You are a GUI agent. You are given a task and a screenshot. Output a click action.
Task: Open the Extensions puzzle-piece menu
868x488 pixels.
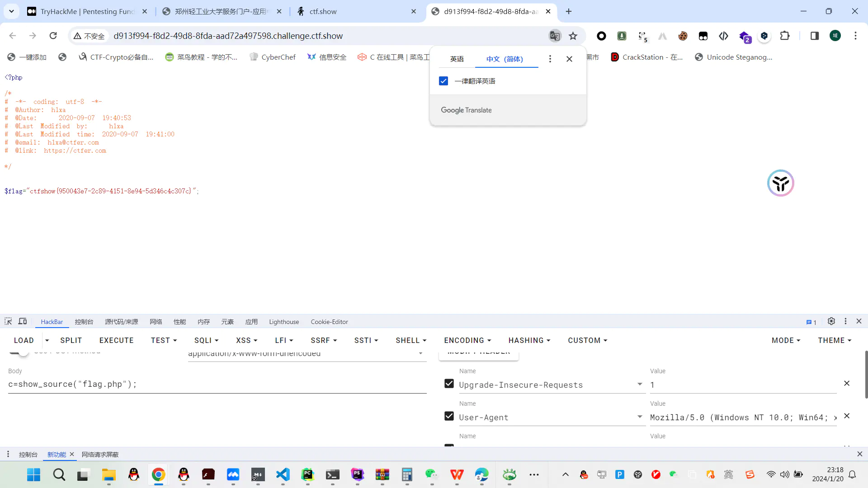click(785, 36)
